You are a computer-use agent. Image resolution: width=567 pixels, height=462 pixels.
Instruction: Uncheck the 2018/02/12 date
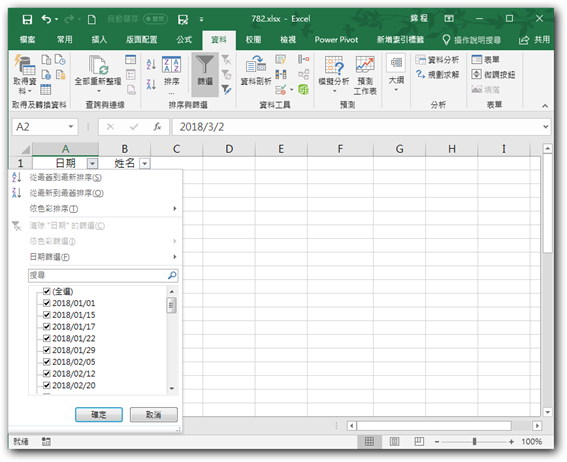[x=46, y=373]
